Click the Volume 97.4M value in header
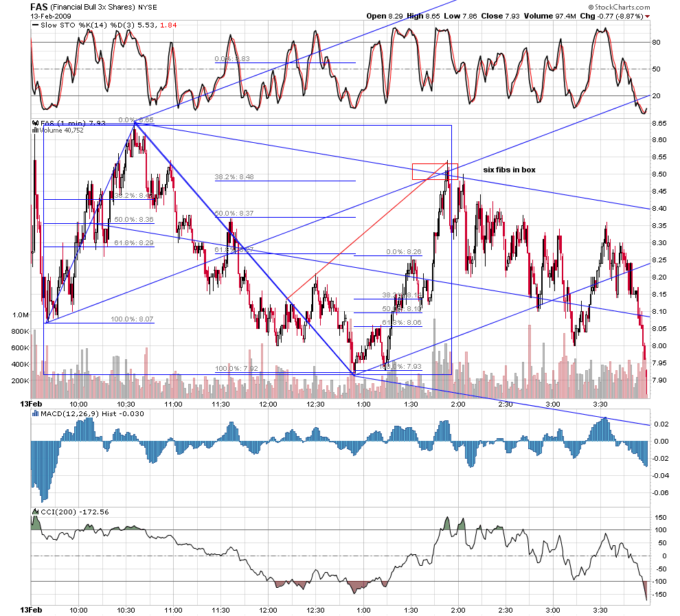This screenshot has width=680, height=616. click(549, 16)
